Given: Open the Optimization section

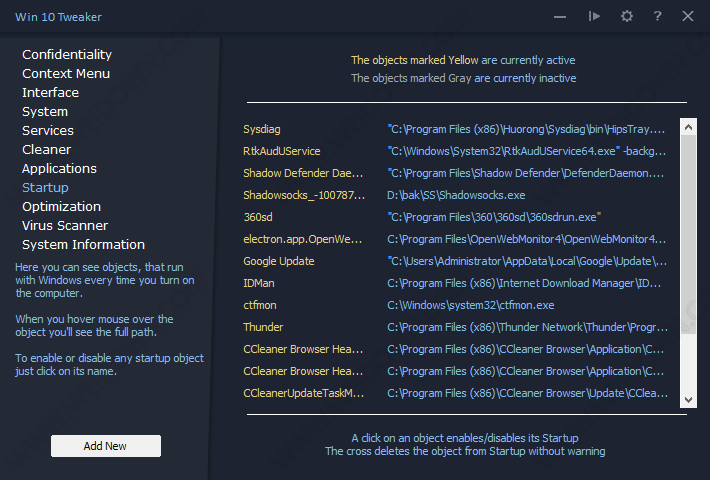Looking at the screenshot, I should [62, 206].
